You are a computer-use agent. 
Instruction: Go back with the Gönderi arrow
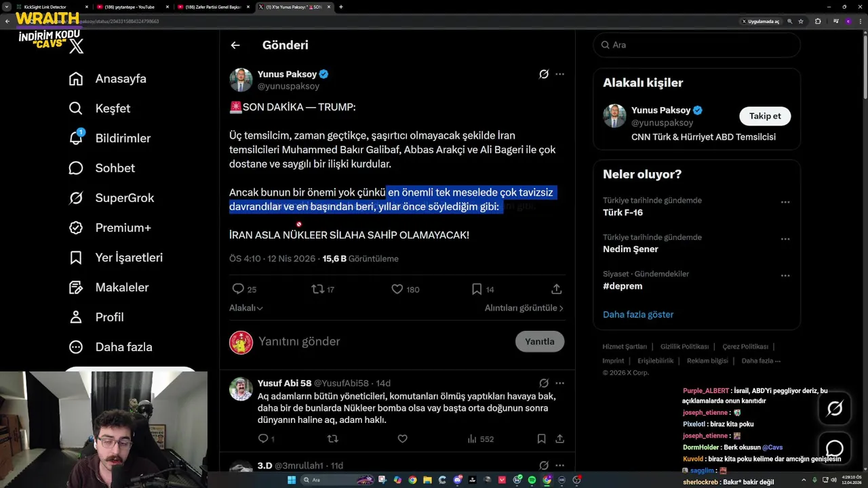[235, 45]
